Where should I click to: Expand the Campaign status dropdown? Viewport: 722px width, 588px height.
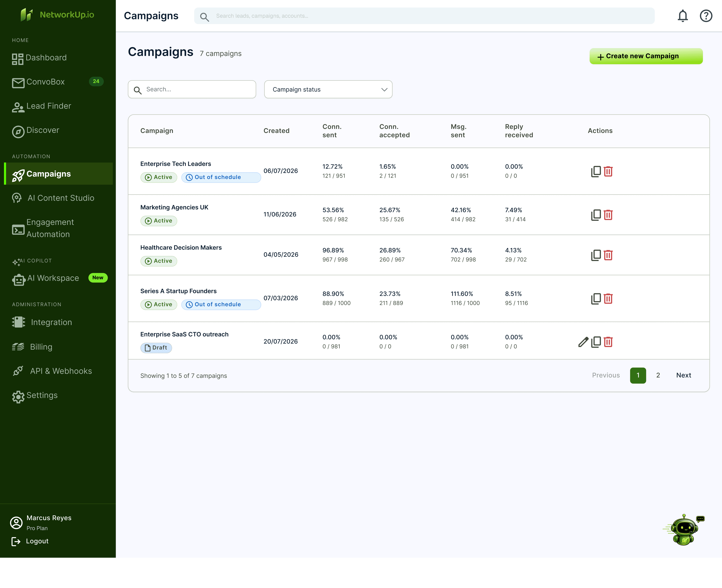pos(328,89)
